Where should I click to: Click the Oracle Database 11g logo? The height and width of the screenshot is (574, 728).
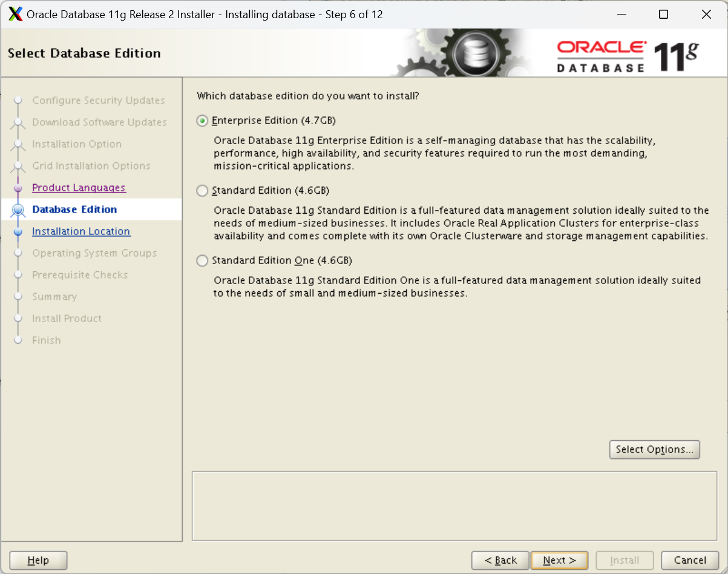(628, 56)
